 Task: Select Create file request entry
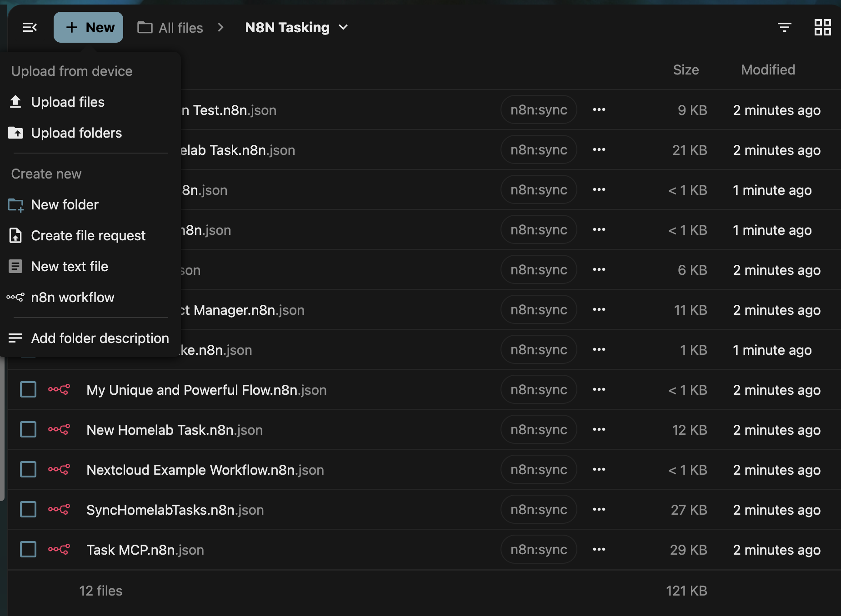[89, 235]
